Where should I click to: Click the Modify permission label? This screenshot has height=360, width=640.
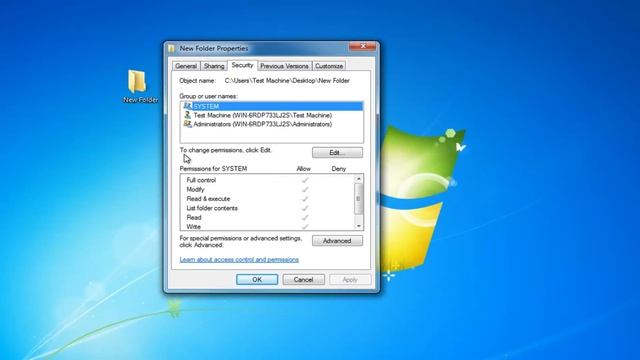pos(196,189)
